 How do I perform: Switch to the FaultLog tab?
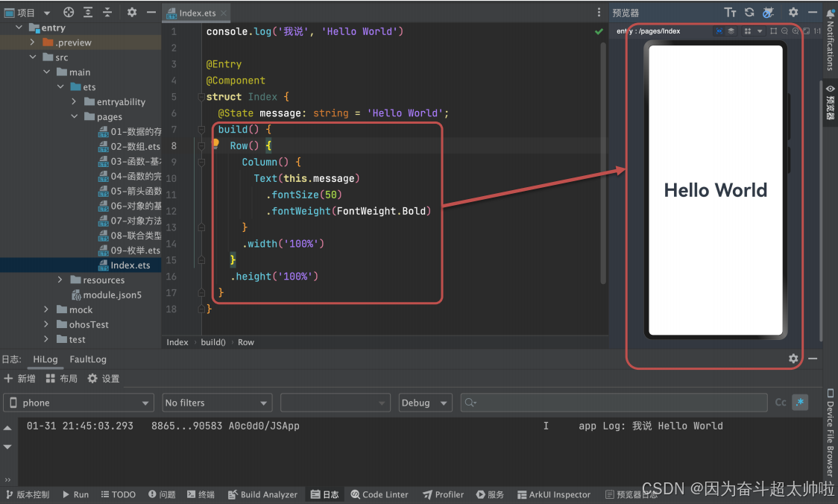[88, 359]
